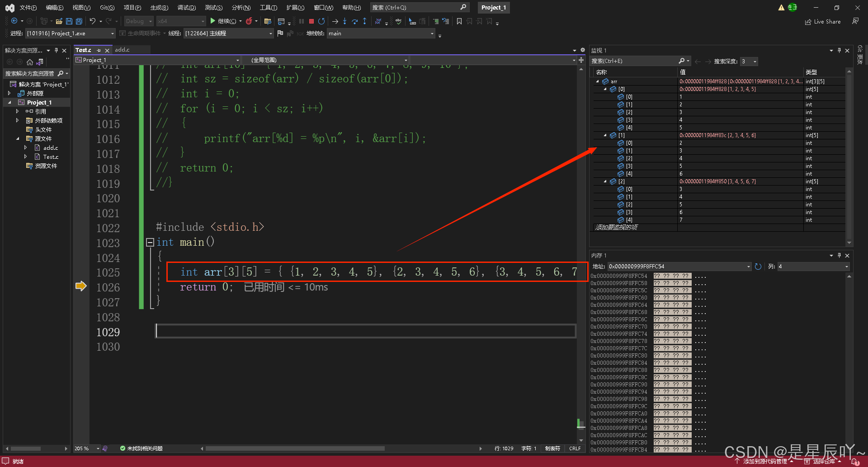Image resolution: width=868 pixels, height=467 pixels.
Task: Click the Step Over arrow icon
Action: tap(354, 21)
